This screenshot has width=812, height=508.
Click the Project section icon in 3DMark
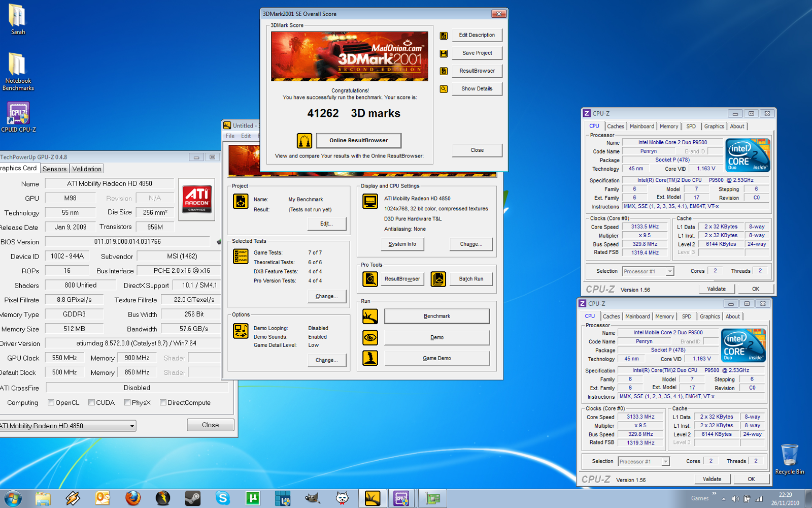(241, 201)
